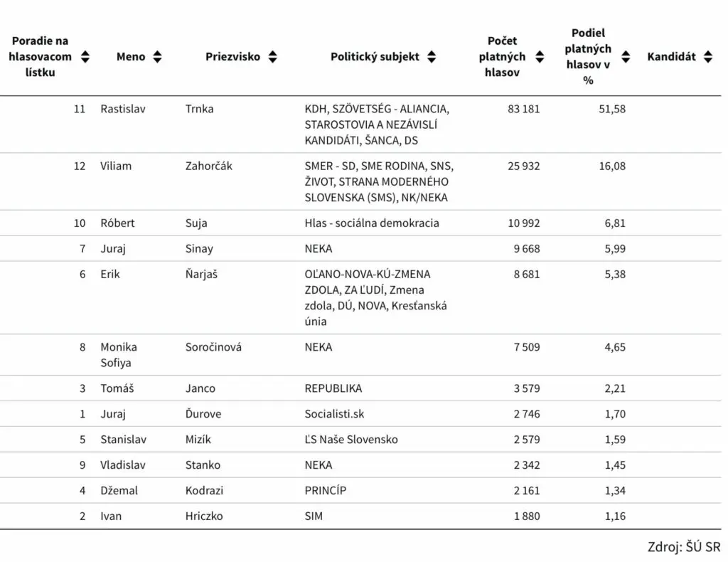
Task: Click sort arrows beside Poradie na hlasovacom lístku
Action: [85, 57]
